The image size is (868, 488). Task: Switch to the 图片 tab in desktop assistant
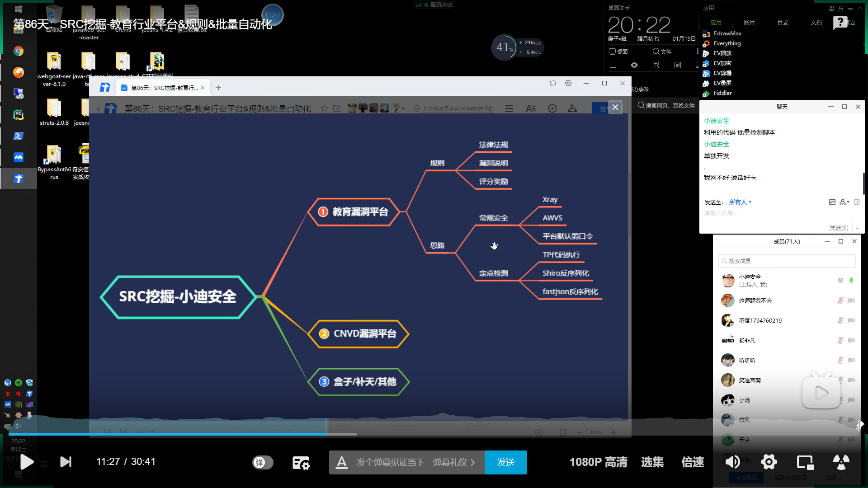[749, 22]
